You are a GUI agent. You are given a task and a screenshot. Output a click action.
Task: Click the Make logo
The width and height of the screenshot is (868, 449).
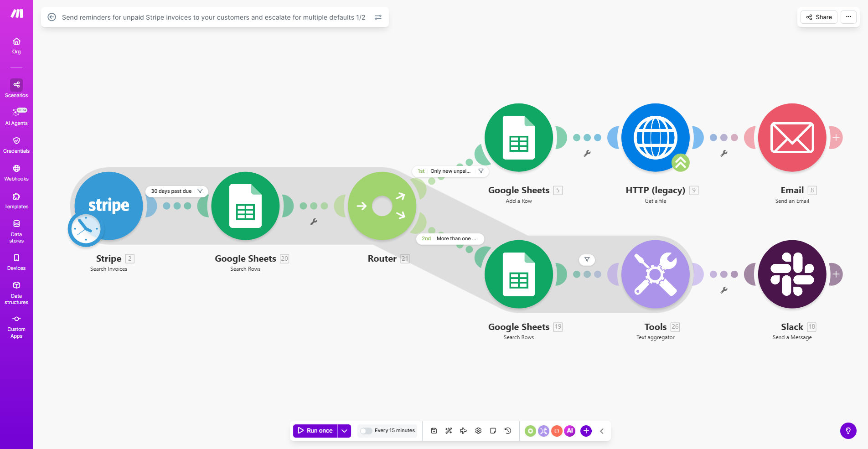(x=16, y=14)
